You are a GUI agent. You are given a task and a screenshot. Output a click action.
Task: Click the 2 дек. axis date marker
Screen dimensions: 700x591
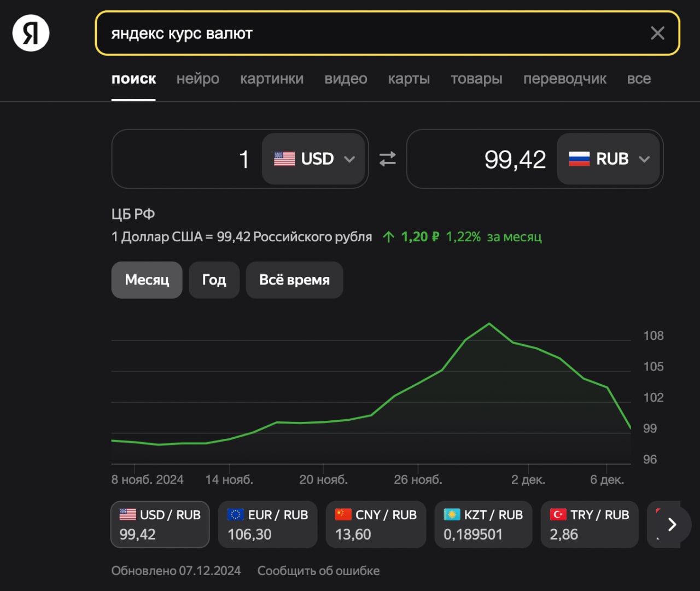click(x=528, y=479)
